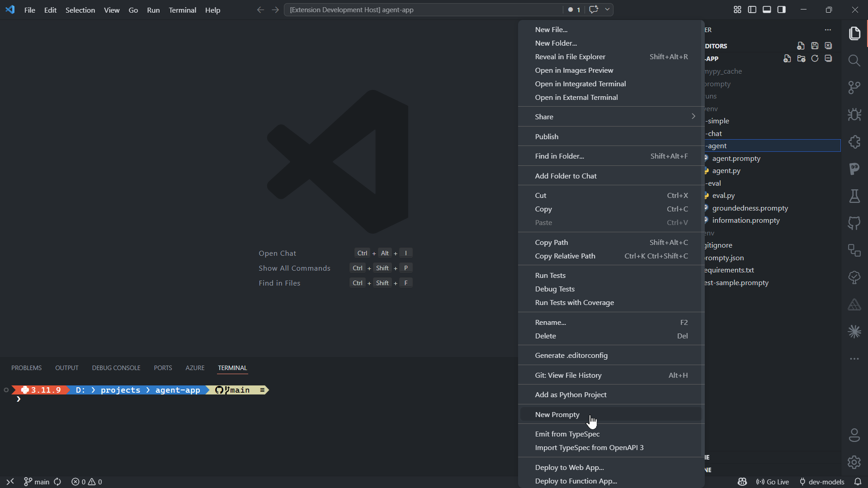The width and height of the screenshot is (868, 488).
Task: Toggle the secondary sidebar visibility
Action: tap(781, 9)
